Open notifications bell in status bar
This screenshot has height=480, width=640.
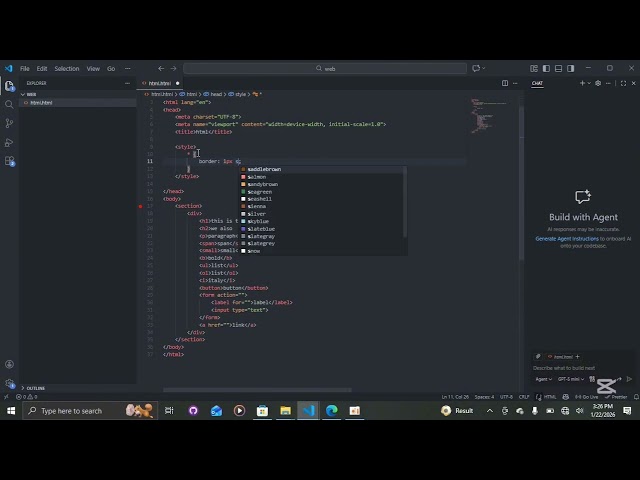636,397
